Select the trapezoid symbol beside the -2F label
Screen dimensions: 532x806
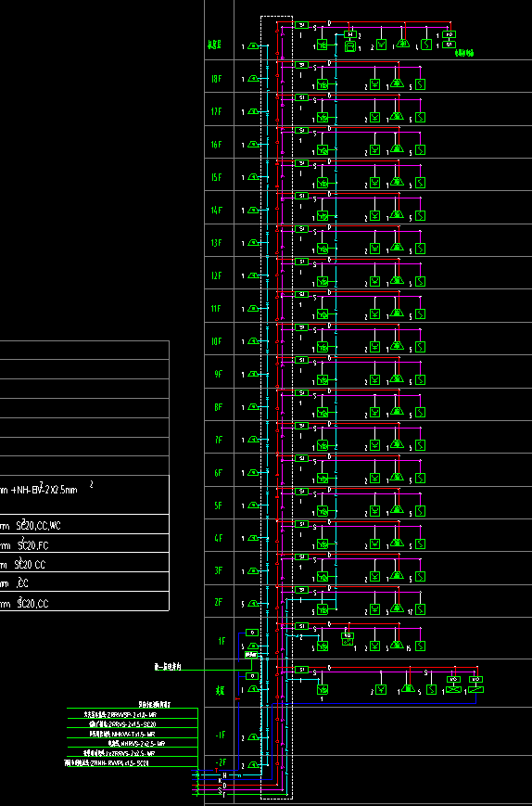tap(254, 765)
